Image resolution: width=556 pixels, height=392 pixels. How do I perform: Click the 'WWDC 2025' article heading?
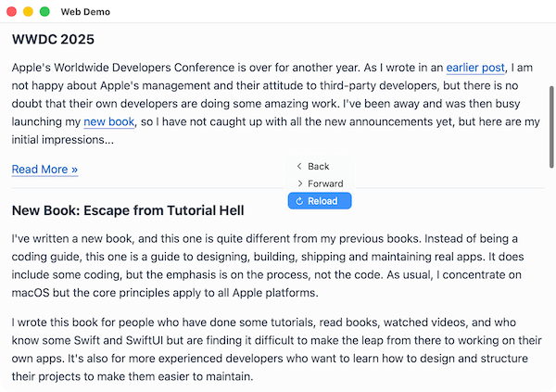(x=53, y=40)
